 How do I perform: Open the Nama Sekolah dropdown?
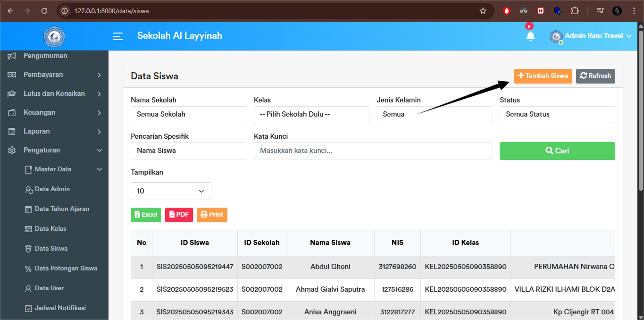coord(188,115)
